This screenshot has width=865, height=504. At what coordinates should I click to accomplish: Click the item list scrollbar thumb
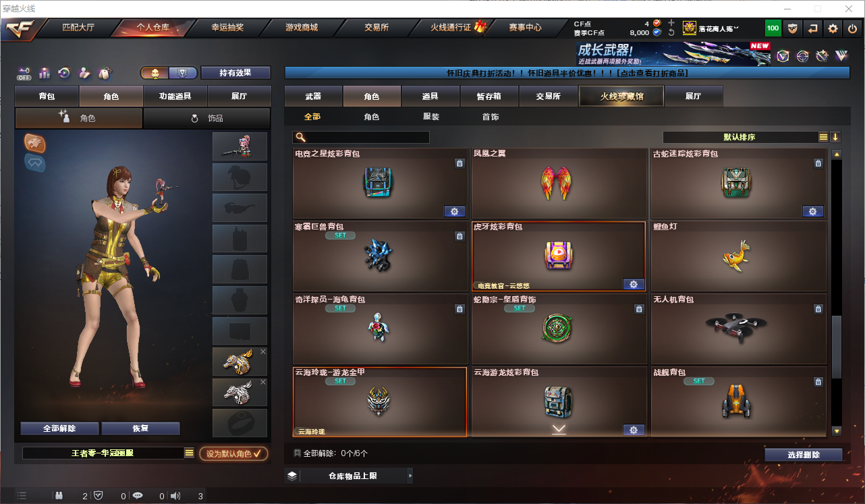coord(837,347)
